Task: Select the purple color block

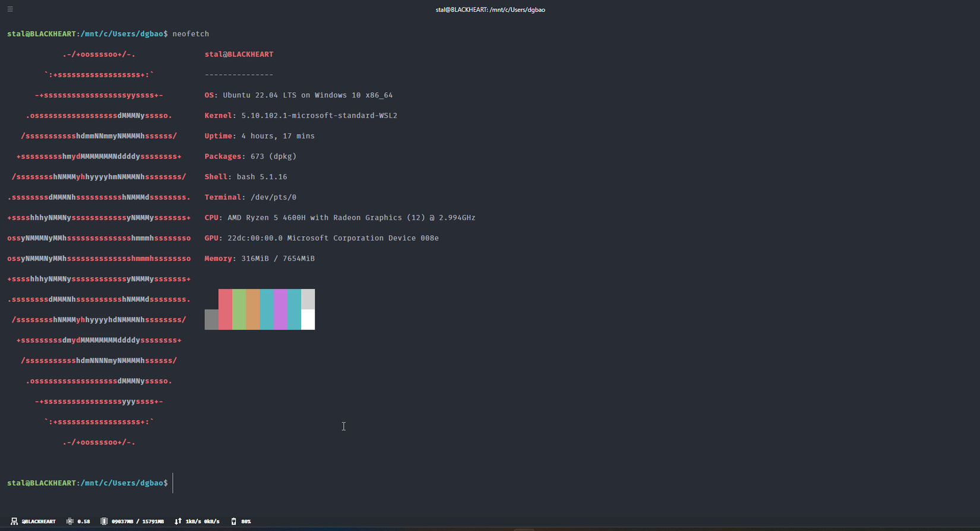Action: pyautogui.click(x=280, y=309)
